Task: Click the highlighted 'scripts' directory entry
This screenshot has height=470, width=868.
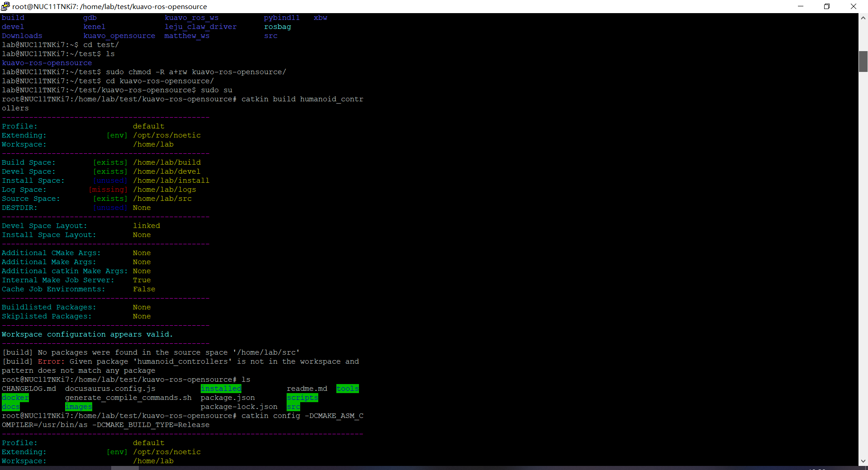Action: point(302,398)
